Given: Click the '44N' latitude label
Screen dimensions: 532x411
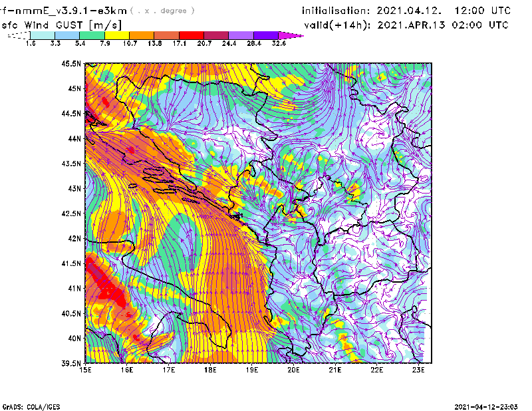Looking at the screenshot, I should click(74, 138).
